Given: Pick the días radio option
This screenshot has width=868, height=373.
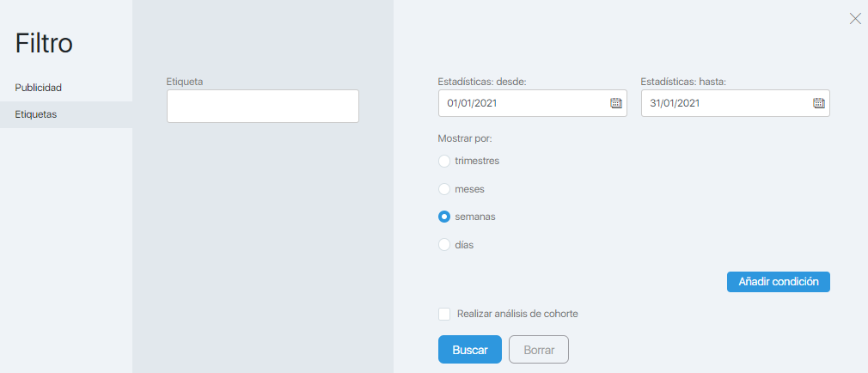Looking at the screenshot, I should coord(444,245).
